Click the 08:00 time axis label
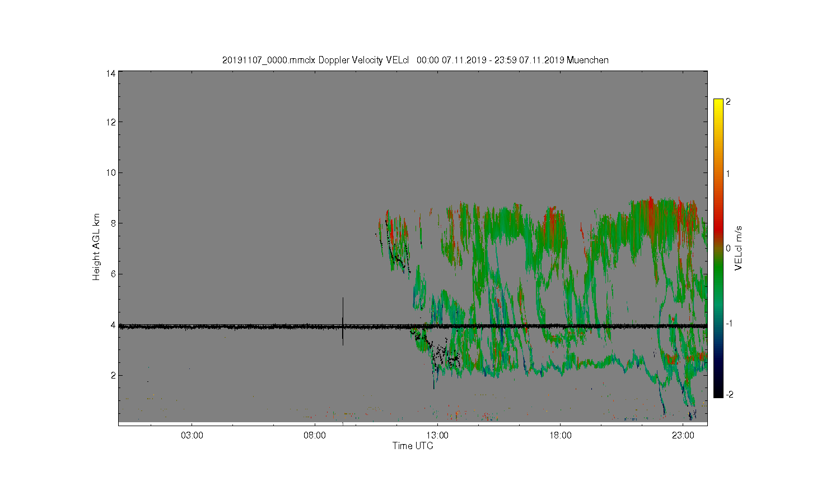Image resolution: width=840 pixels, height=504 pixels. click(315, 435)
